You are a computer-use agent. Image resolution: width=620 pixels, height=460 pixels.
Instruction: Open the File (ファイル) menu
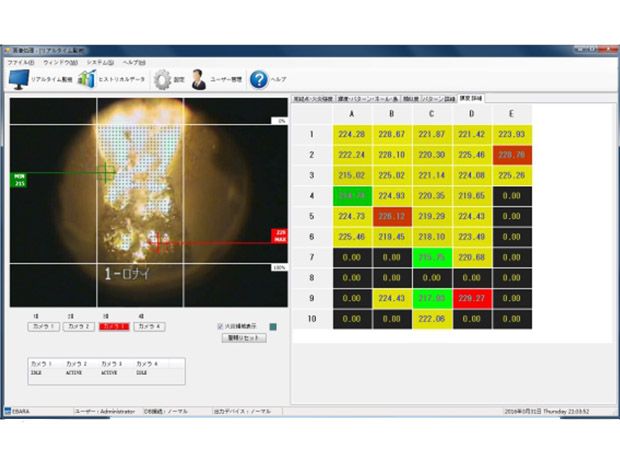[x=20, y=62]
